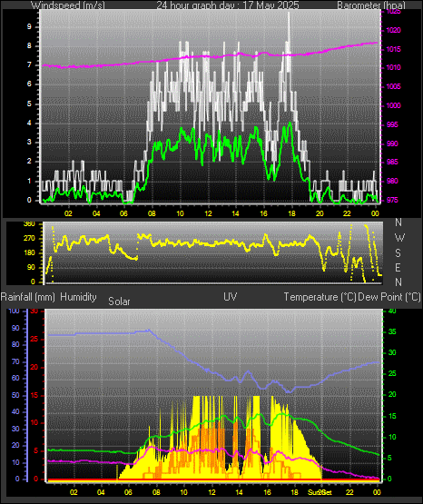Click the compass letter E

pyautogui.click(x=398, y=267)
